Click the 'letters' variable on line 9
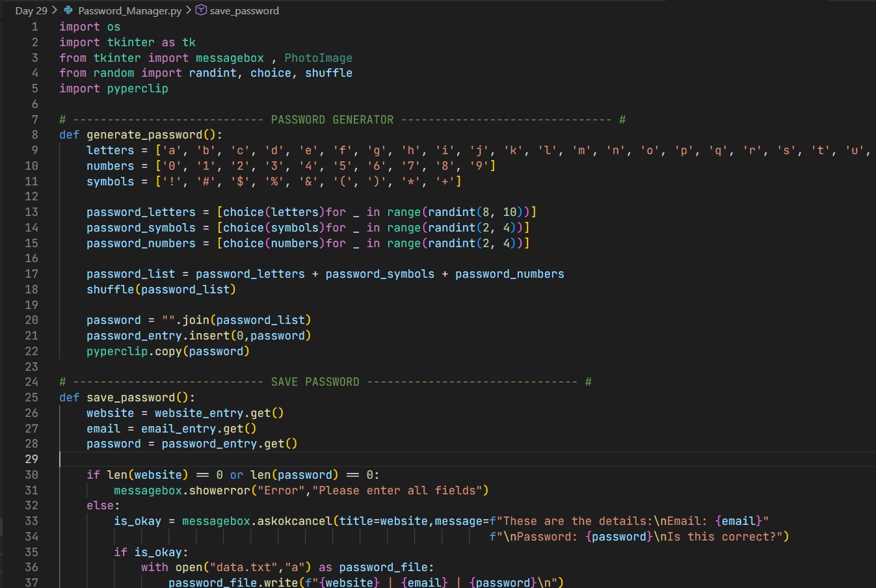876x588 pixels. (x=111, y=150)
